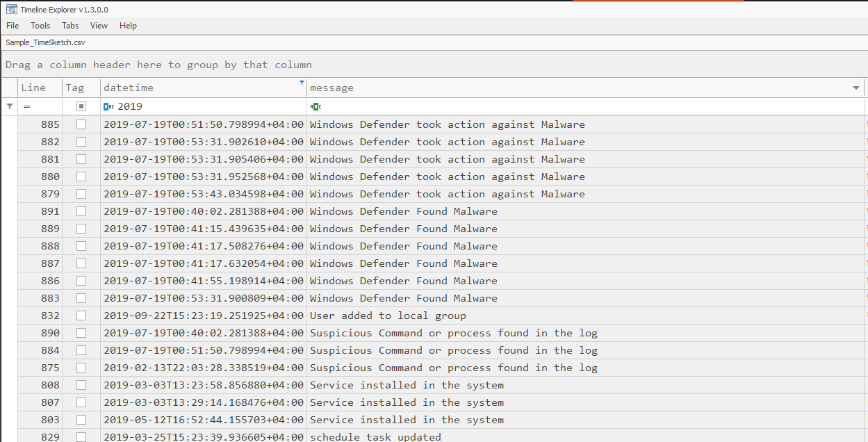Open the message column header dropdown arrow
The height and width of the screenshot is (442, 868).
[856, 88]
